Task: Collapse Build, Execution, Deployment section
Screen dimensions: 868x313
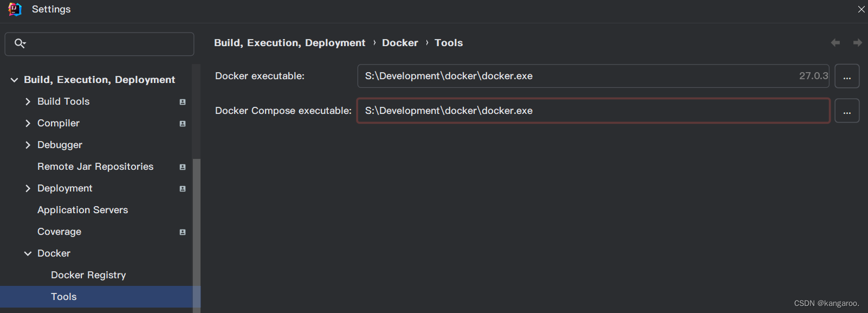Action: point(14,80)
